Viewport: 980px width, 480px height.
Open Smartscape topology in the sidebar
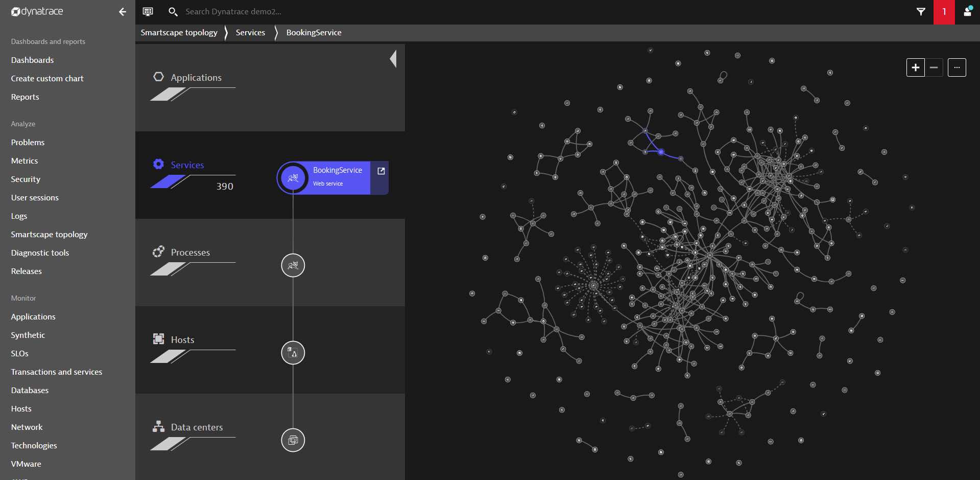click(49, 235)
